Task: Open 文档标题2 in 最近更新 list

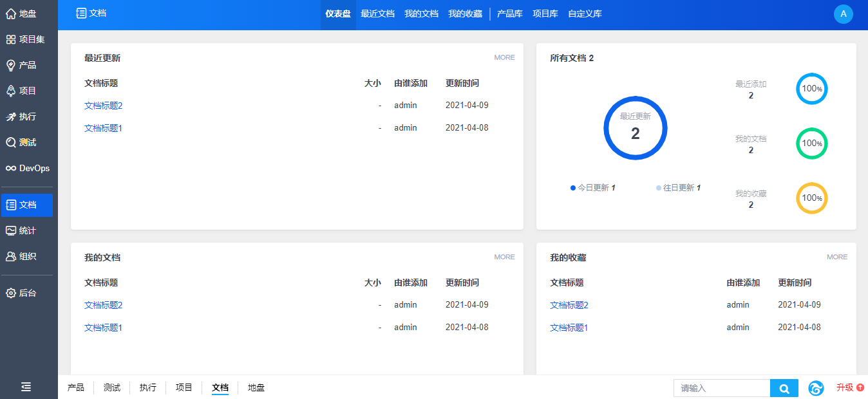Action: [x=103, y=106]
